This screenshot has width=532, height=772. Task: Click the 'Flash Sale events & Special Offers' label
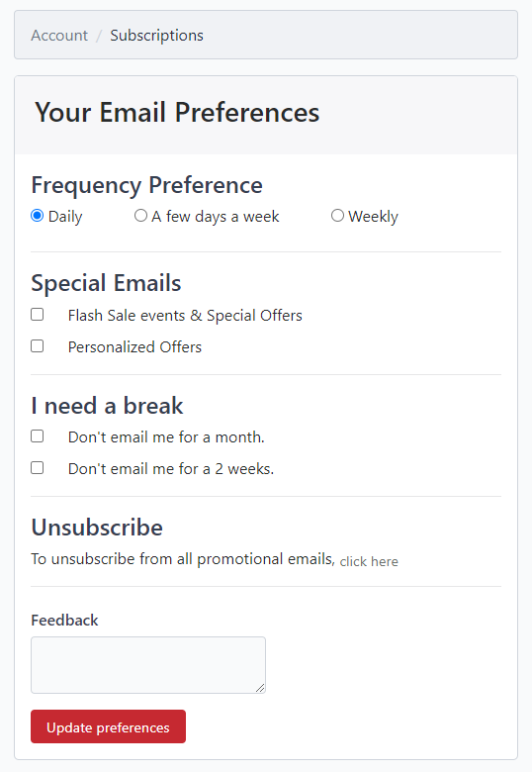(x=185, y=316)
